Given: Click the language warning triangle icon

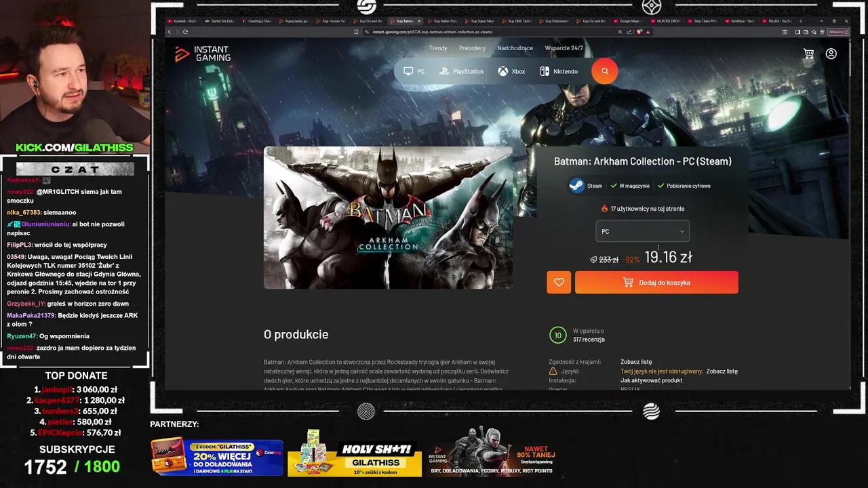Looking at the screenshot, I should 553,371.
